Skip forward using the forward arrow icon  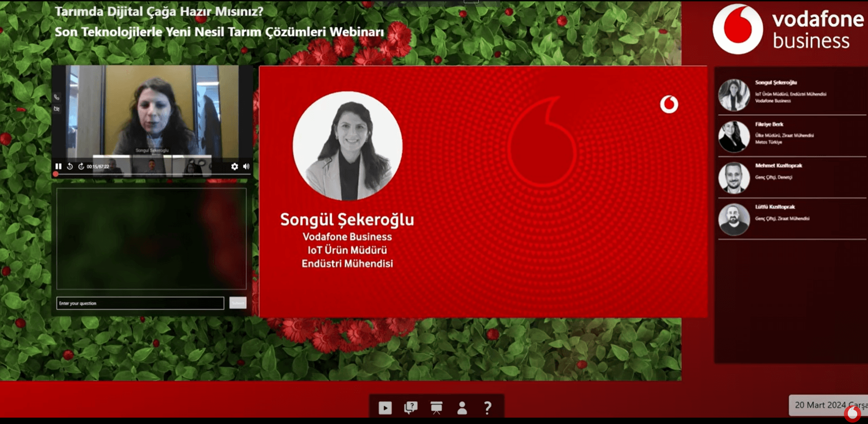(x=81, y=167)
